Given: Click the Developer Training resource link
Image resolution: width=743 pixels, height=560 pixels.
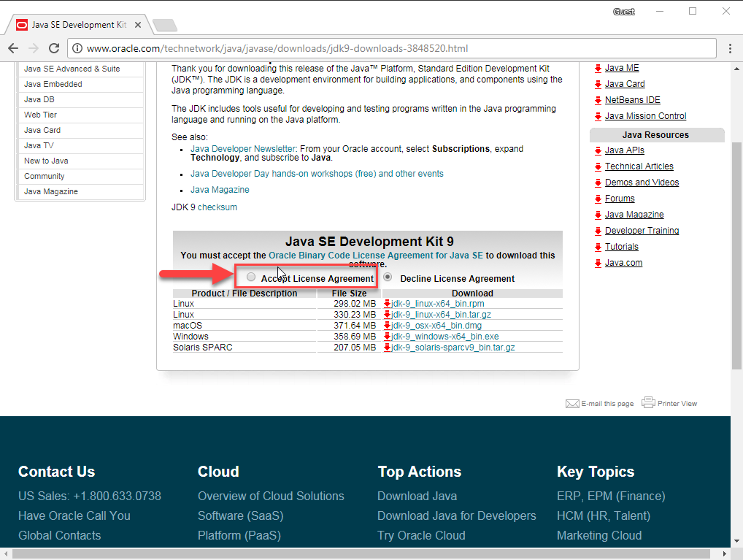Looking at the screenshot, I should pos(642,231).
